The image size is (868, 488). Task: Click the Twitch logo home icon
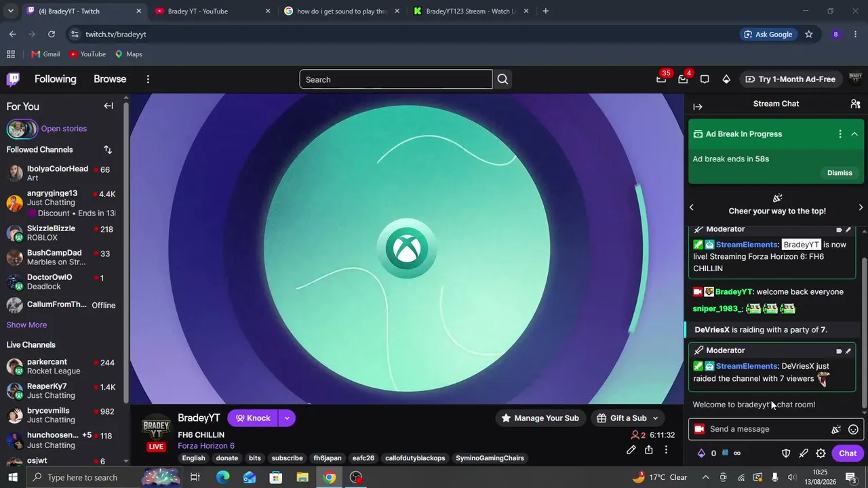click(13, 79)
